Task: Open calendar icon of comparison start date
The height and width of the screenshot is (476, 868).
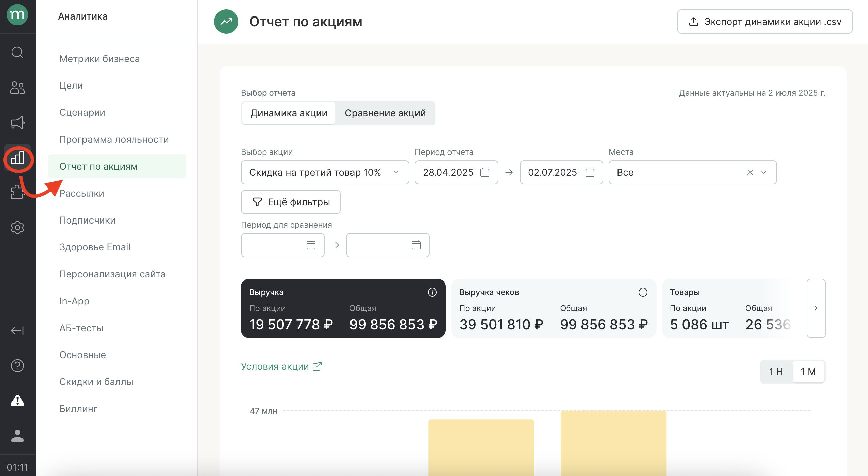Action: (x=311, y=245)
